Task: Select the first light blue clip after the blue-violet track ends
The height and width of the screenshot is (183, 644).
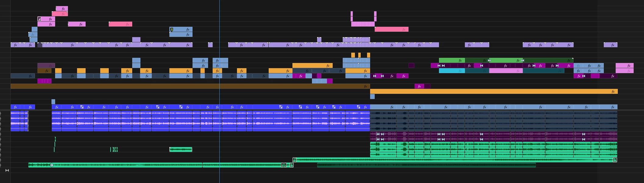Action: pyautogui.click(x=383, y=107)
